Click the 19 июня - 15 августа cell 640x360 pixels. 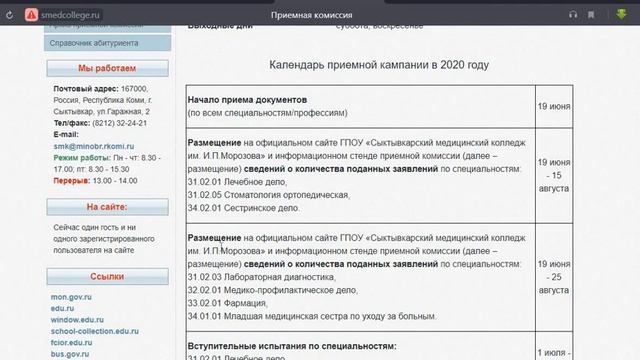click(554, 176)
